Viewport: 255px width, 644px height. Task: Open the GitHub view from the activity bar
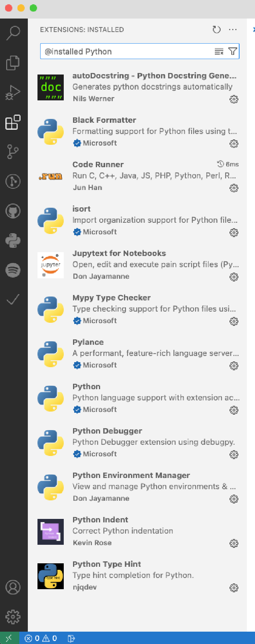click(x=14, y=211)
